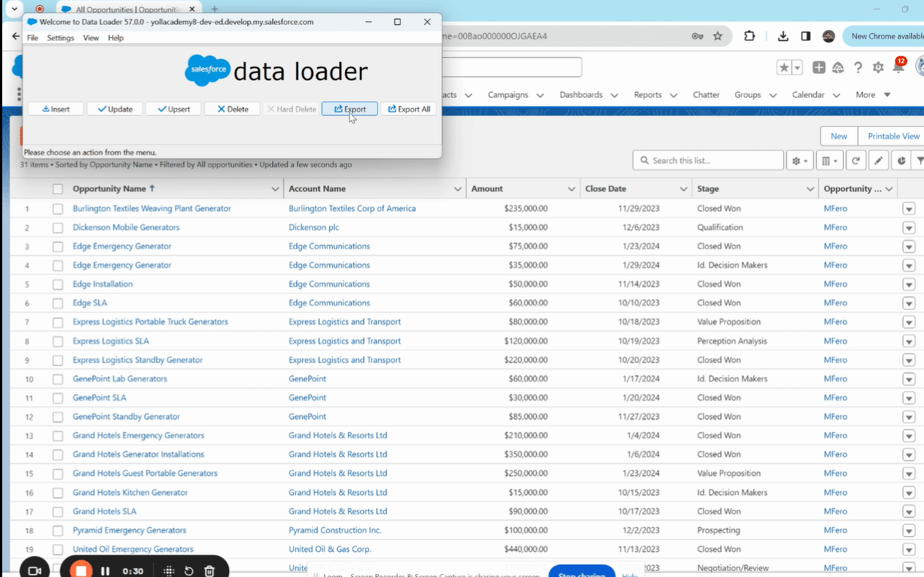Open the Chrome extensions puzzle icon
Image resolution: width=924 pixels, height=577 pixels.
click(749, 36)
